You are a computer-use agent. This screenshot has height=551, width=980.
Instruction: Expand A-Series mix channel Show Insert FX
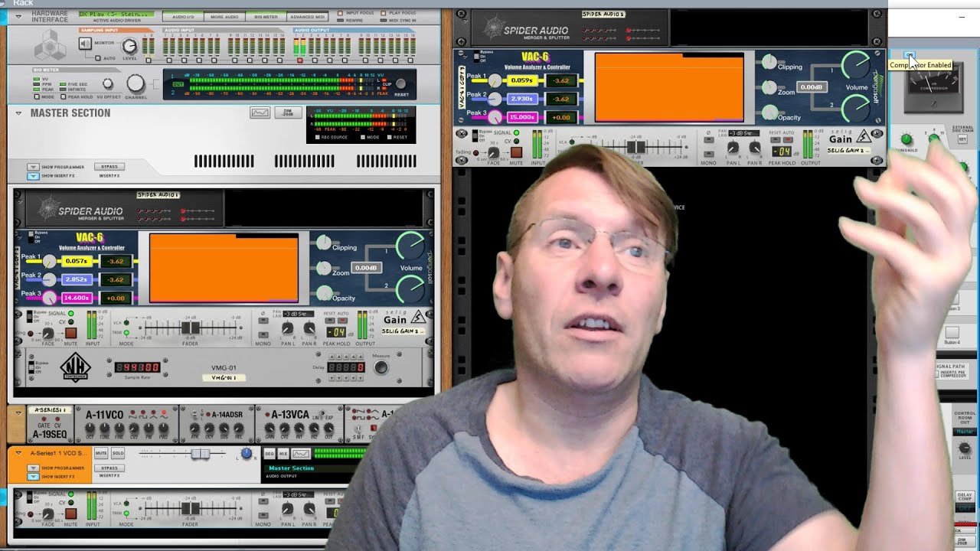click(33, 477)
